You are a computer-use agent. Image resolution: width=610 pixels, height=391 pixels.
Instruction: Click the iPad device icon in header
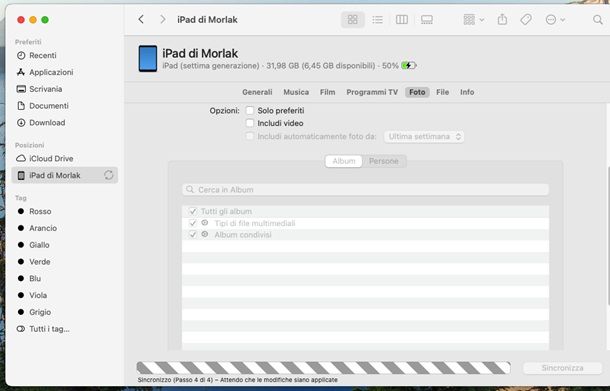point(148,59)
